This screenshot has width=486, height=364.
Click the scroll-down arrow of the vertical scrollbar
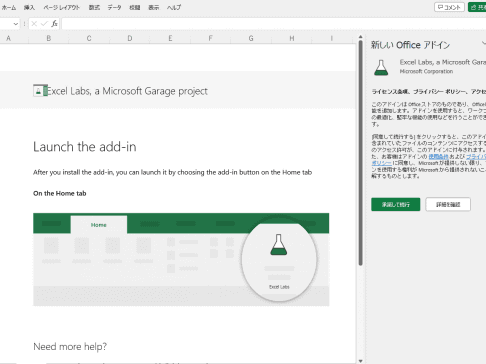point(360,361)
